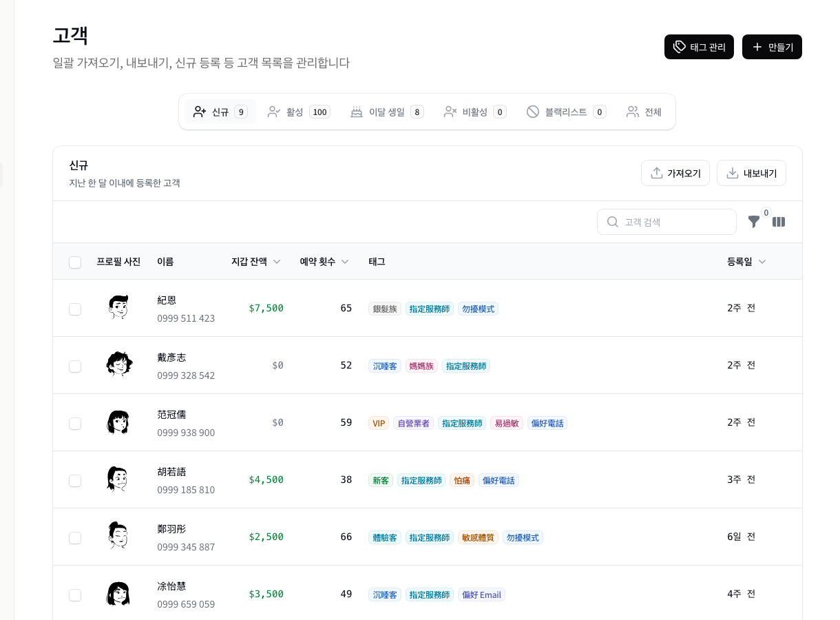Open the filter funnel icon
Viewport: 840px width, 620px height.
(x=754, y=222)
